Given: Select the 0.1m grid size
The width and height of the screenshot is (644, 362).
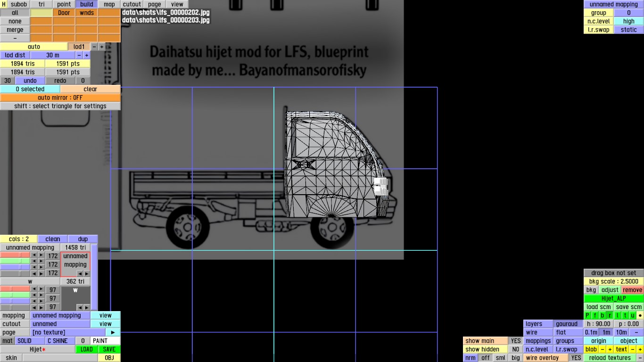Looking at the screenshot, I should (x=591, y=332).
